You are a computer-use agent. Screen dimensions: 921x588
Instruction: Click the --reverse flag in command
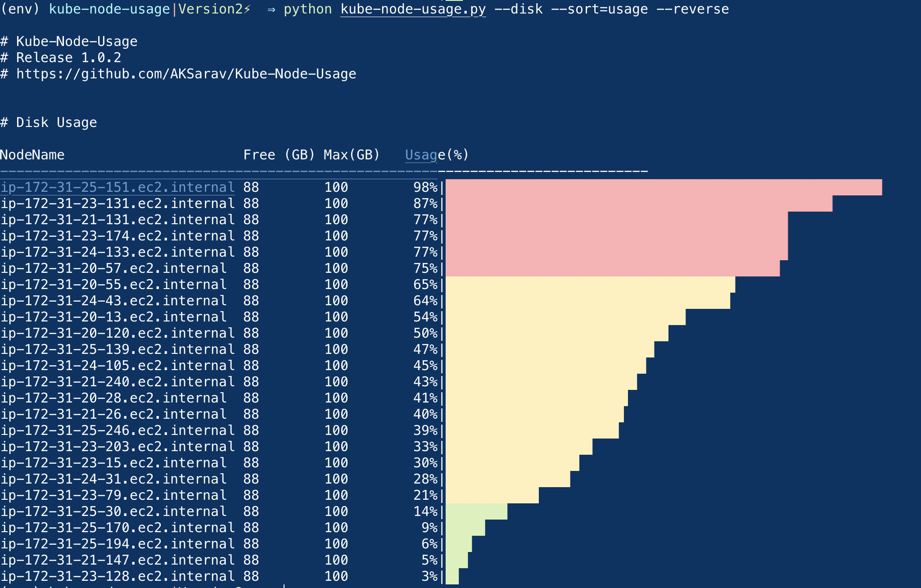tap(692, 9)
